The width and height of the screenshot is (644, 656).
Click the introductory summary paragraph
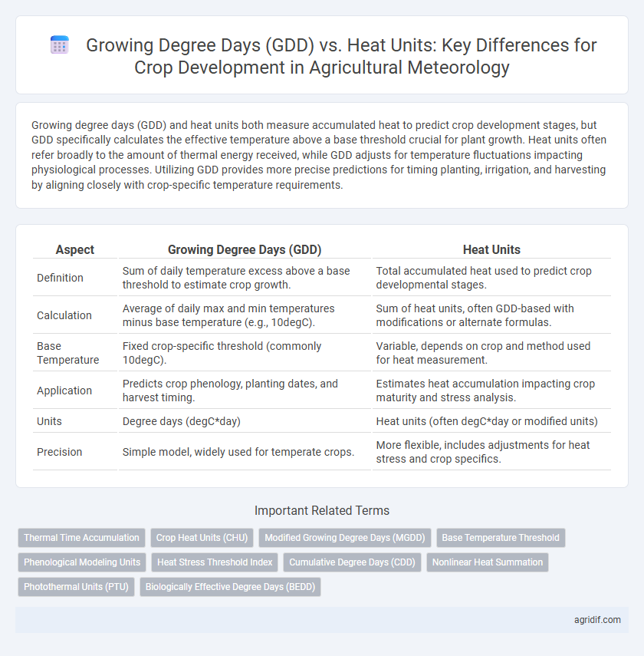click(319, 155)
